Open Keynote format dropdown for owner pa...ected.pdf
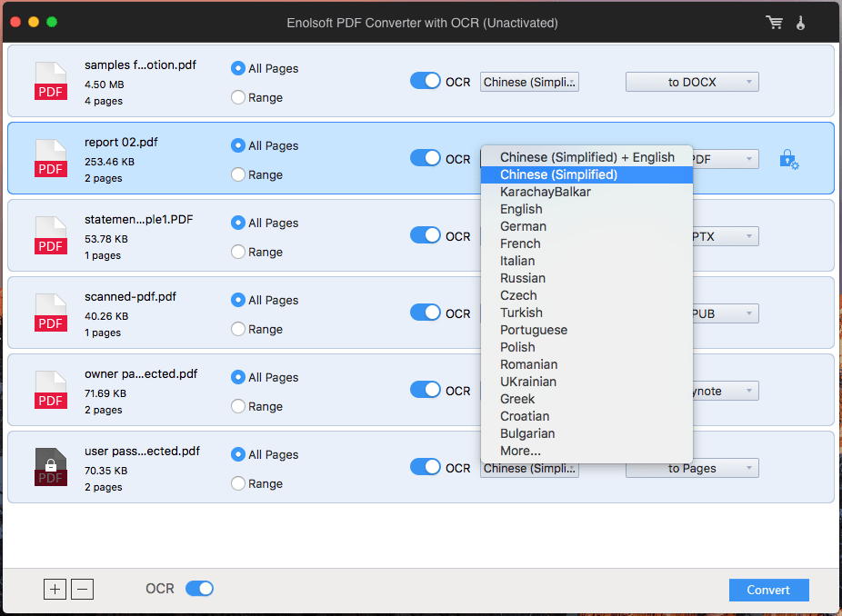This screenshot has height=616, width=842. (x=726, y=392)
